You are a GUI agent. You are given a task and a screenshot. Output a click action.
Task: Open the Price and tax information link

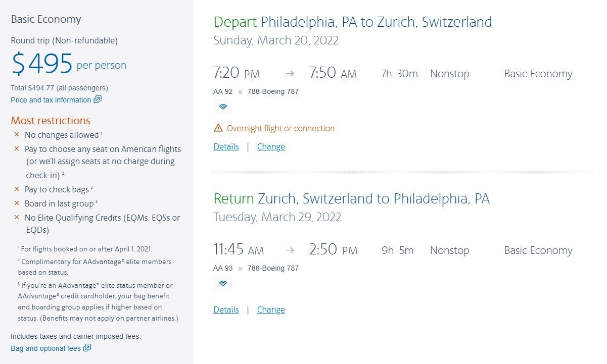[51, 100]
